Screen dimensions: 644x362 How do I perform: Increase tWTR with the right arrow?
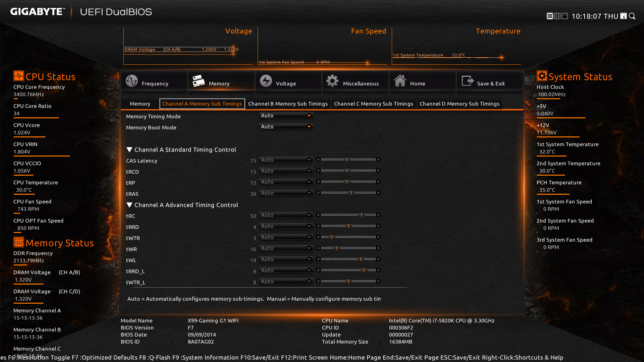[x=378, y=237]
